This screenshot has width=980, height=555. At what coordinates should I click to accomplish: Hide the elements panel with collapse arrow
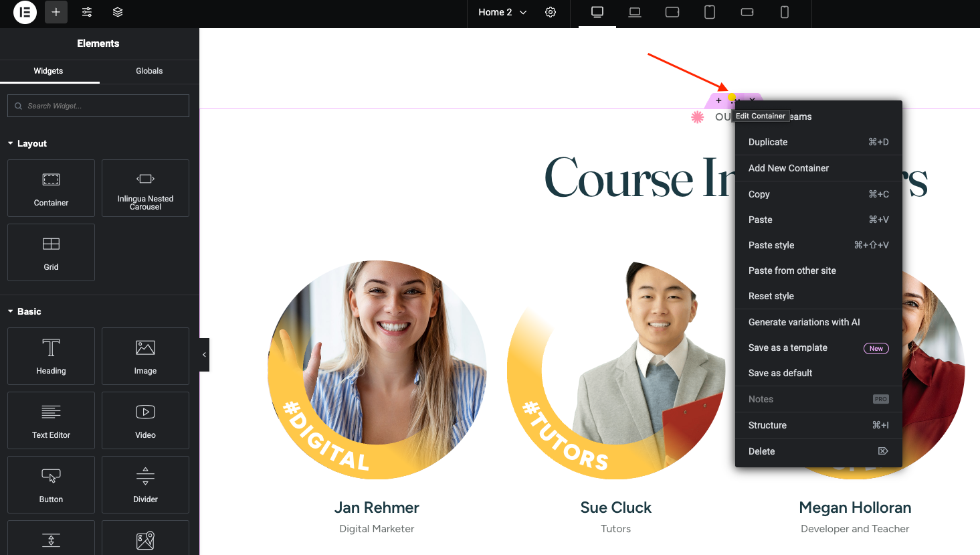tap(204, 355)
